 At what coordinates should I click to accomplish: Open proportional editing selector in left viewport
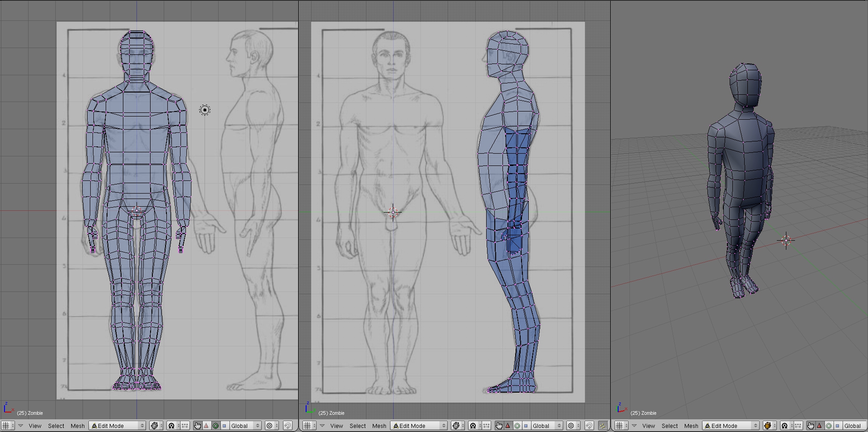272,426
